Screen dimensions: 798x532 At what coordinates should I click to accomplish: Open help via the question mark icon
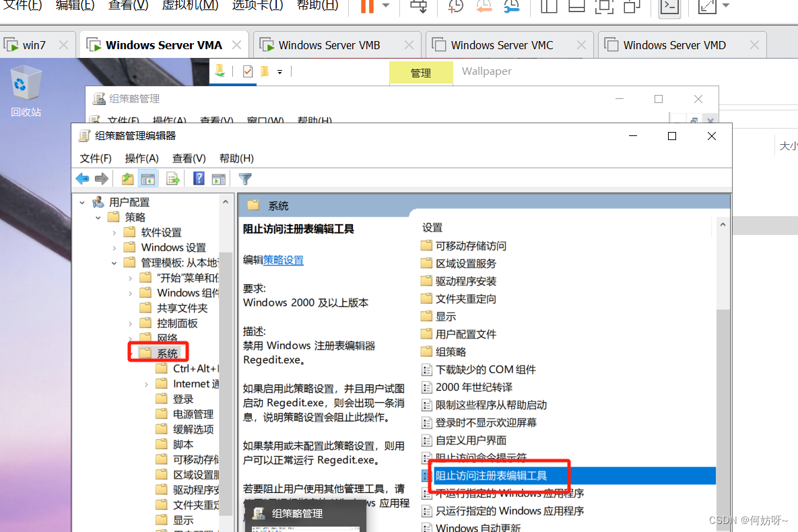pyautogui.click(x=199, y=178)
